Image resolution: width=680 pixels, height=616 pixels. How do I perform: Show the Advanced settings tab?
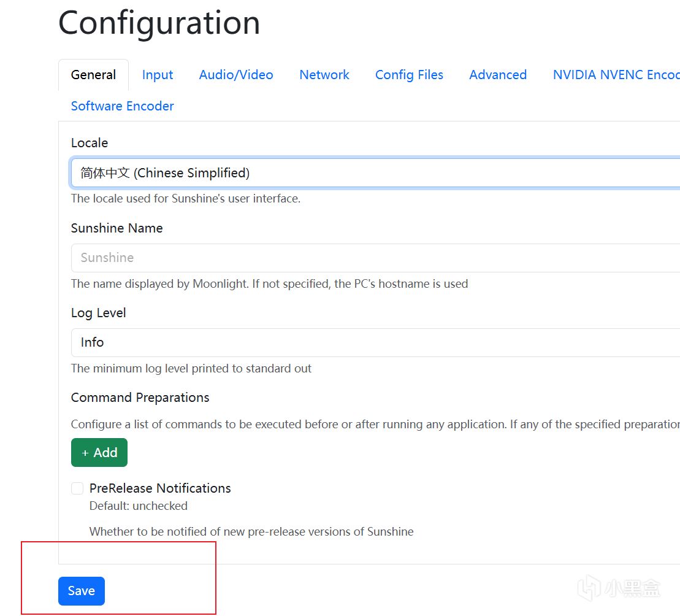coord(498,75)
